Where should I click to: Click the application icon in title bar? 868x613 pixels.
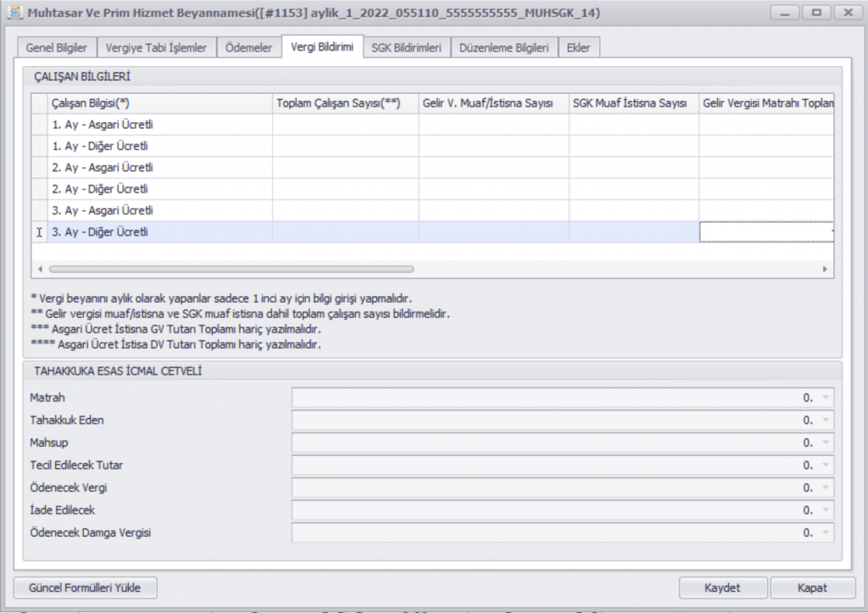click(x=14, y=14)
